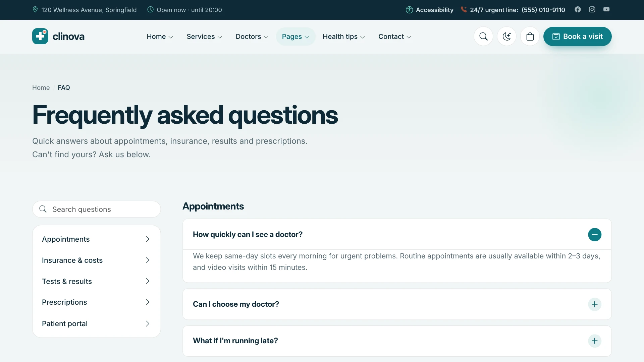Open the search icon in header

point(483,37)
